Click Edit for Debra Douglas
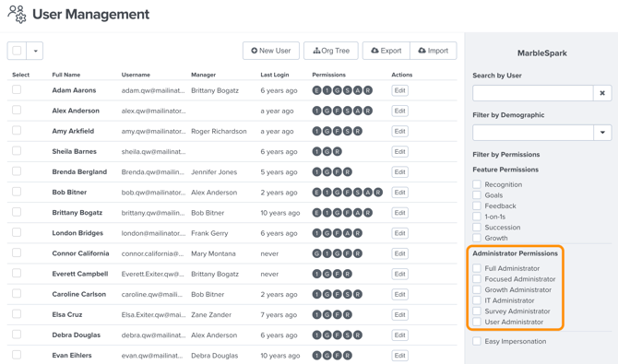Screen dimensions: 618x364 pos(399,335)
